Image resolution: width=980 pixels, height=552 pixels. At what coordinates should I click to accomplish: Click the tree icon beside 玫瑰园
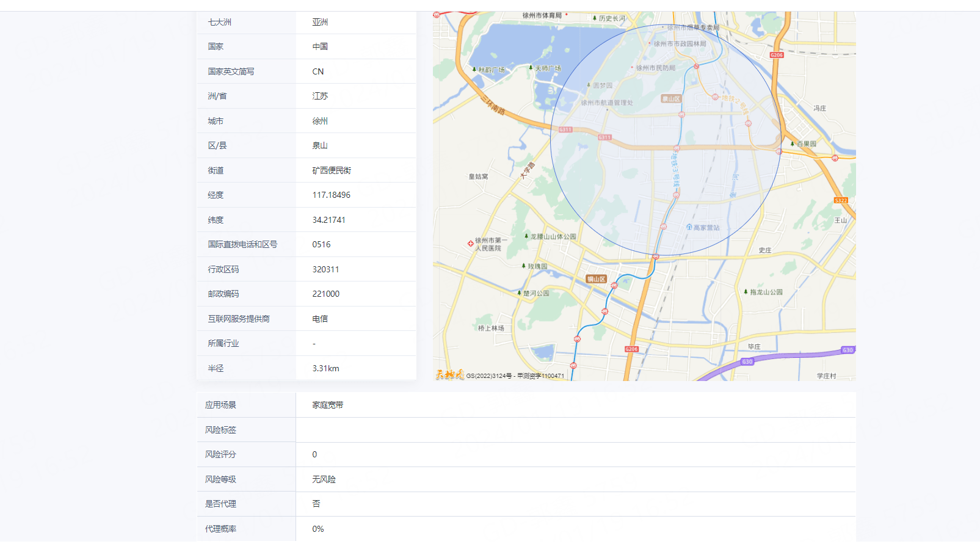524,266
